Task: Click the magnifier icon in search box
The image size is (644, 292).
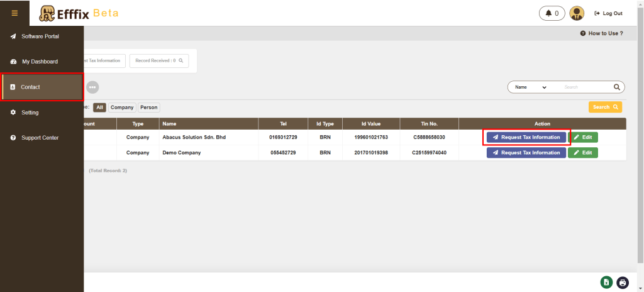Action: click(x=617, y=87)
